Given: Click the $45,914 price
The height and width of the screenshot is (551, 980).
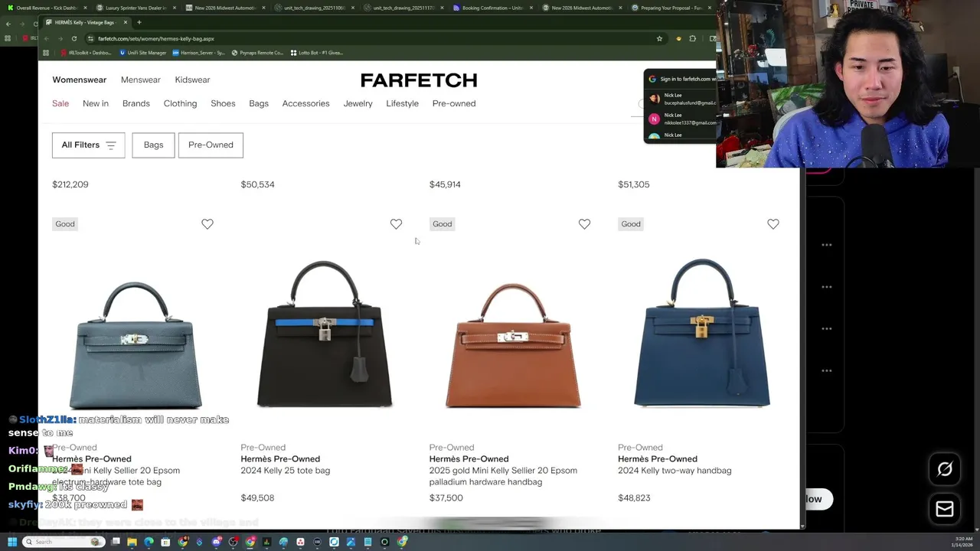Looking at the screenshot, I should tap(445, 184).
